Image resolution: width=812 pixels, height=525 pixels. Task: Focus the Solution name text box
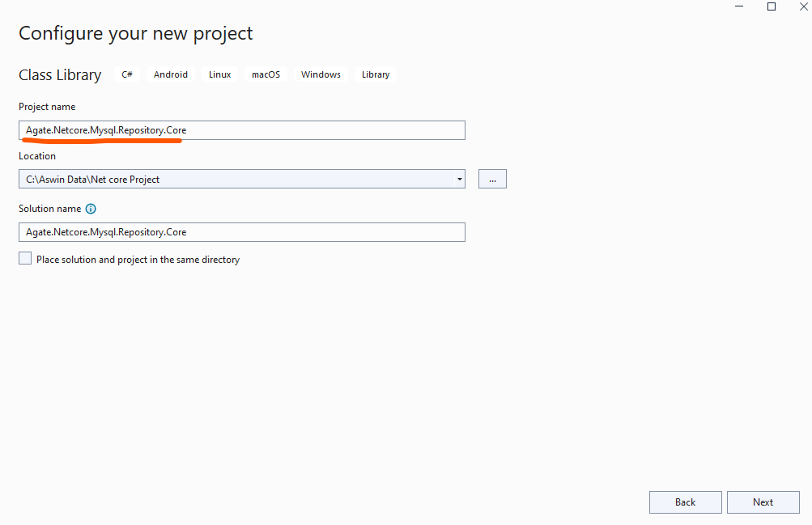tap(241, 232)
